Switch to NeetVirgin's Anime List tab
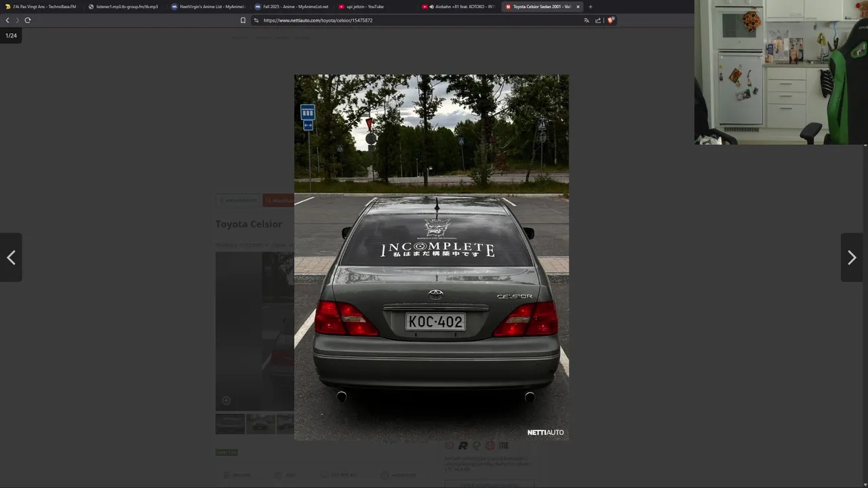The height and width of the screenshot is (488, 868). click(x=208, y=7)
